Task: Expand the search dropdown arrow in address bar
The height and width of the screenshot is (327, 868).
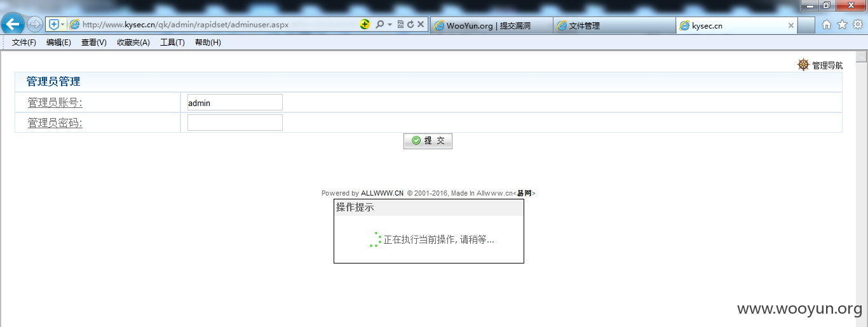Action: tap(390, 24)
